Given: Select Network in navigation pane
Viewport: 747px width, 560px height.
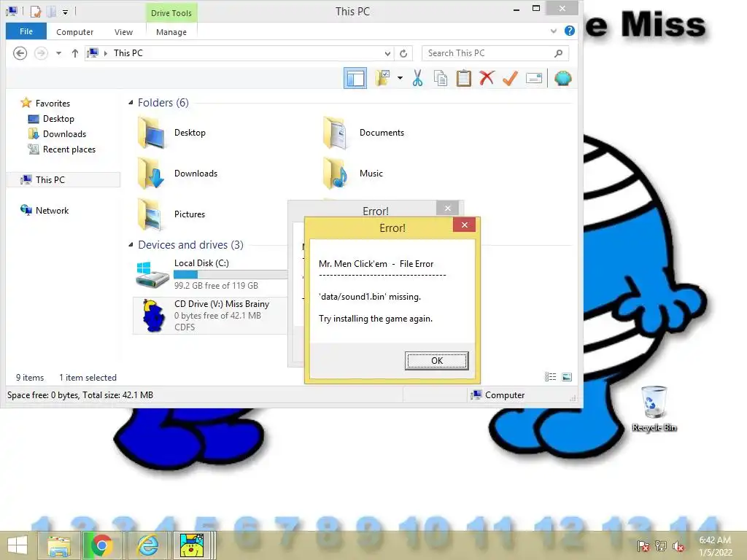Looking at the screenshot, I should 52,211.
